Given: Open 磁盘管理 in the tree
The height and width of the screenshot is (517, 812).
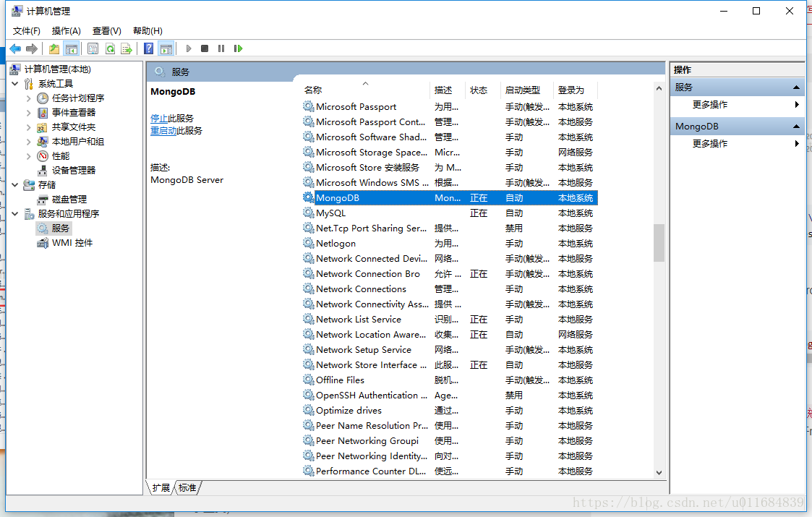Looking at the screenshot, I should click(x=69, y=200).
